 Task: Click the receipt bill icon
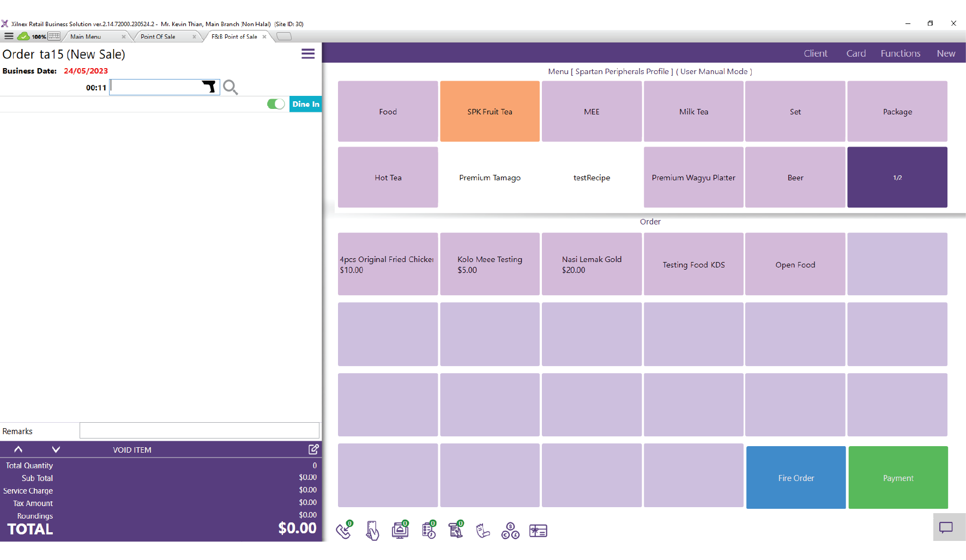[482, 530]
